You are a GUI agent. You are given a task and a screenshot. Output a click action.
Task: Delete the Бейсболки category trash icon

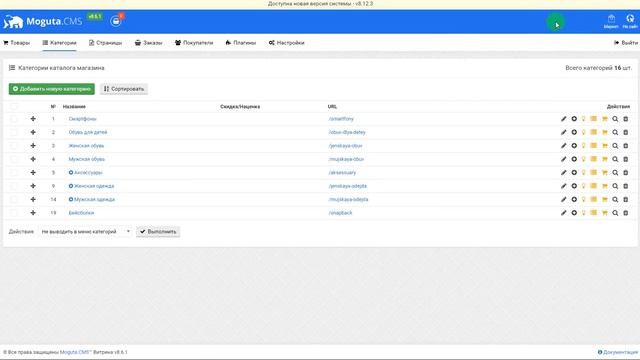click(x=625, y=213)
